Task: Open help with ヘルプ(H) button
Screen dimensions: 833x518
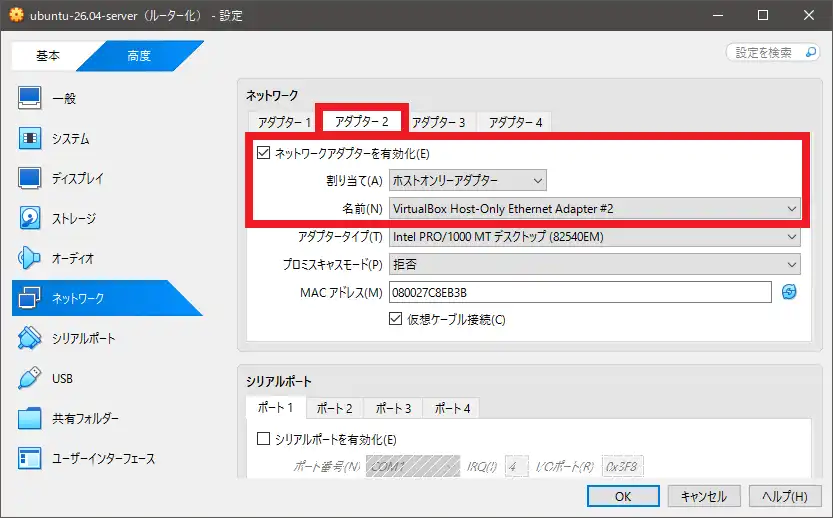Action: point(785,496)
